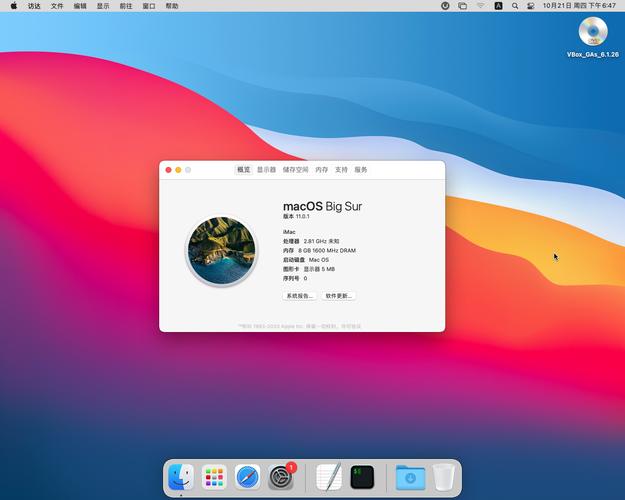Click the screen mirroring menu bar icon
The height and width of the screenshot is (500, 625).
pyautogui.click(x=462, y=6)
